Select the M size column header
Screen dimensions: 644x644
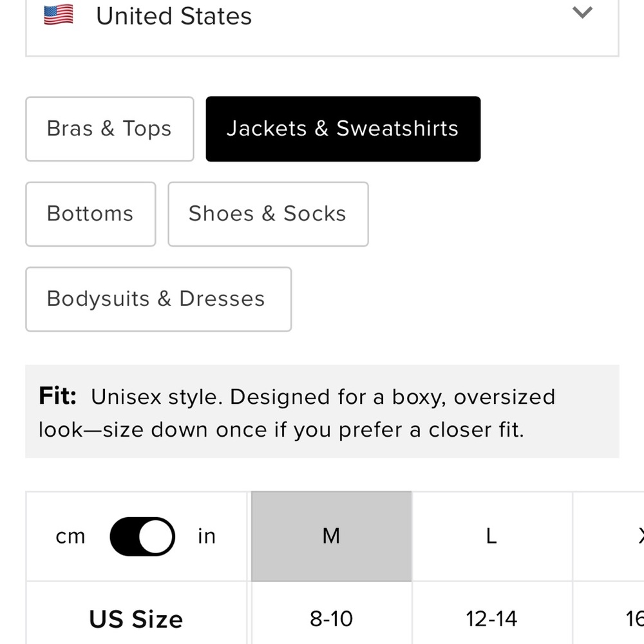331,536
